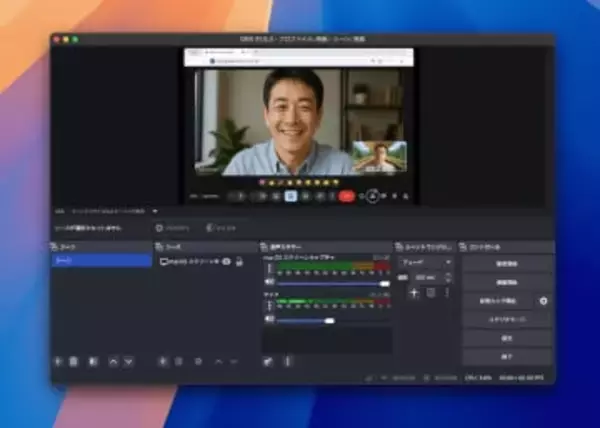
Task: Adjust the microphone volume slider
Action: (329, 321)
